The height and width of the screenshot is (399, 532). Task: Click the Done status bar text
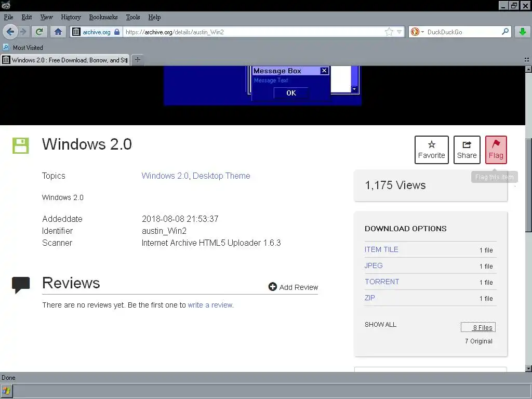(x=8, y=378)
